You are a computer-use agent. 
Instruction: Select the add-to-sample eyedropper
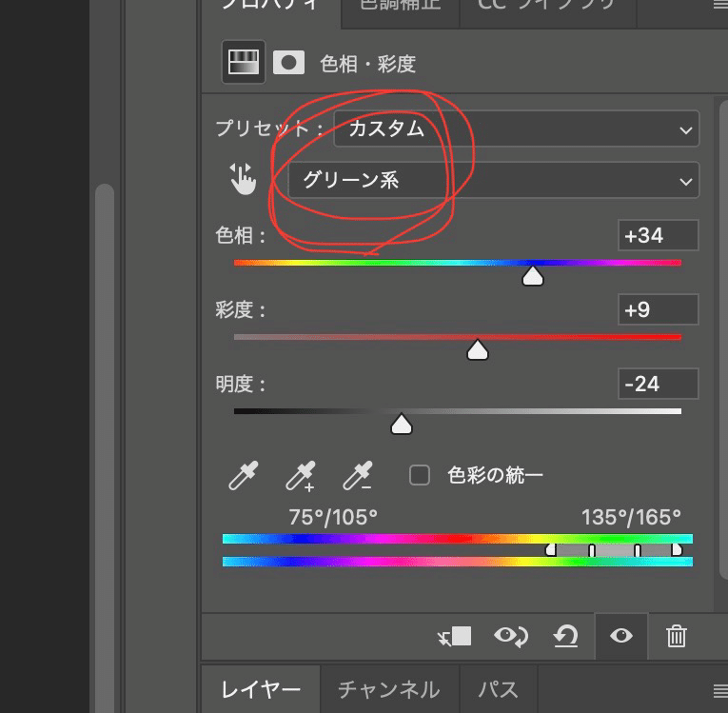point(301,476)
